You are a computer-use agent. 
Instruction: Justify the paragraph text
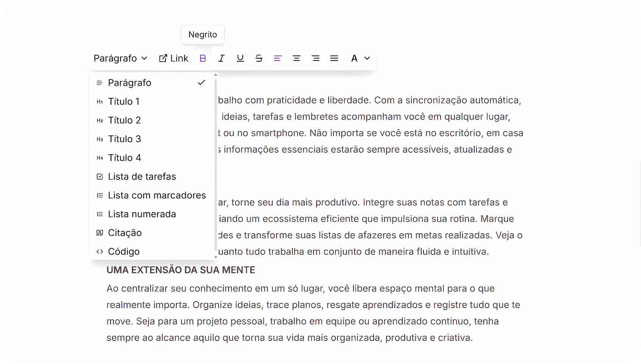point(334,58)
